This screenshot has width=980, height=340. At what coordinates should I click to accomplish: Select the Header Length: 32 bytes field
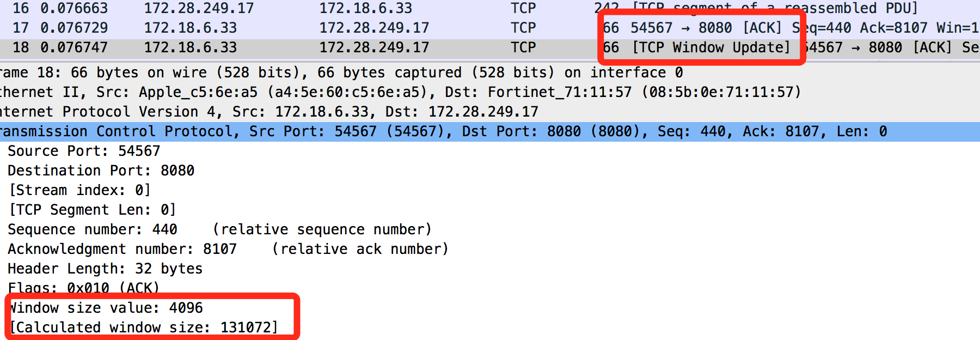point(105,269)
